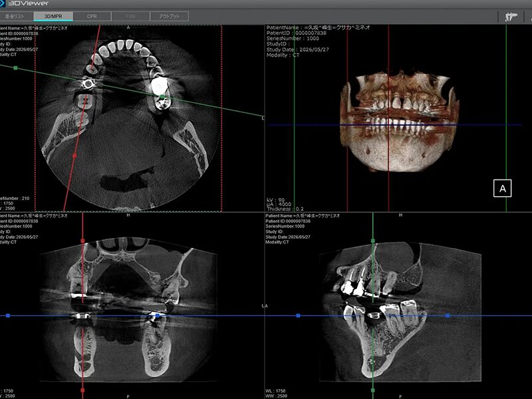Select the green handle on the axial right molar
This screenshot has width=532, height=399.
[x=162, y=97]
